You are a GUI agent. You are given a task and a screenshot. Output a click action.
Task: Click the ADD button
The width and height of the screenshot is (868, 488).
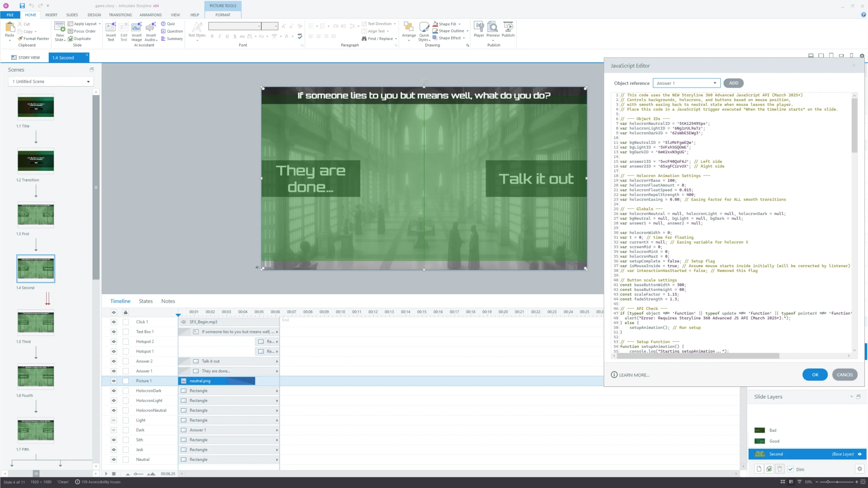point(733,83)
